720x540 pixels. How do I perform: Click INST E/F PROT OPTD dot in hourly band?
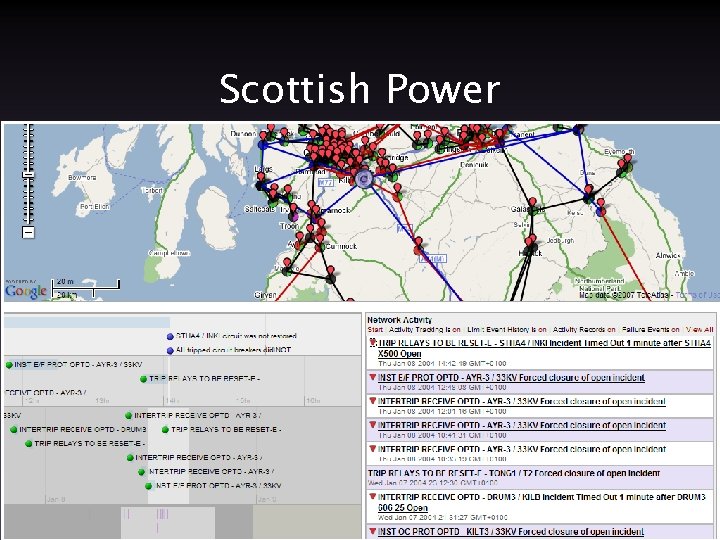pyautogui.click(x=9, y=365)
